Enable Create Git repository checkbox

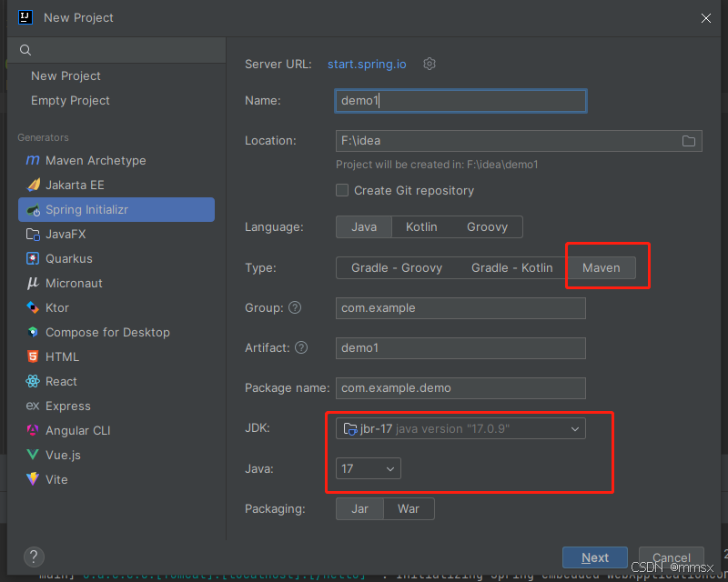pyautogui.click(x=342, y=190)
